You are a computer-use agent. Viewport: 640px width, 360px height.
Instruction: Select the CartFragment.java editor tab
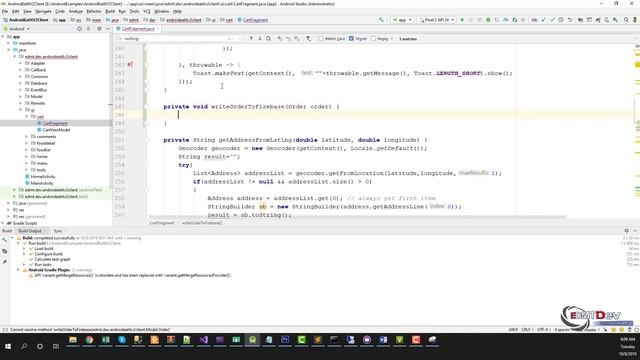[137, 29]
